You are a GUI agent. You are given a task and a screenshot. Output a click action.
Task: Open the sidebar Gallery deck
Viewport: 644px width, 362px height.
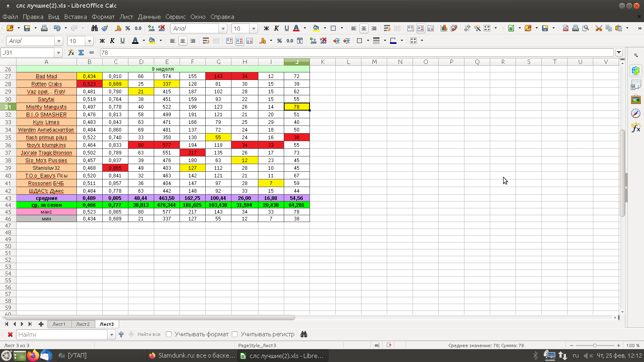(x=636, y=99)
